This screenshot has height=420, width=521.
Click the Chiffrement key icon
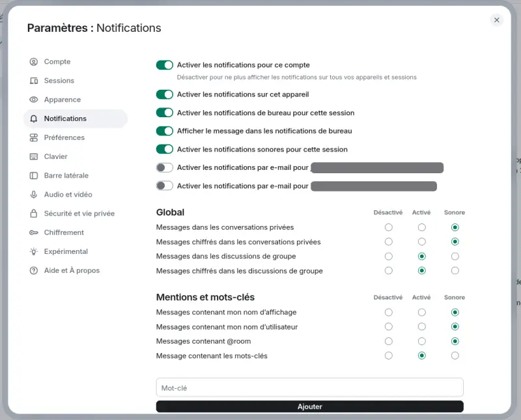click(33, 232)
